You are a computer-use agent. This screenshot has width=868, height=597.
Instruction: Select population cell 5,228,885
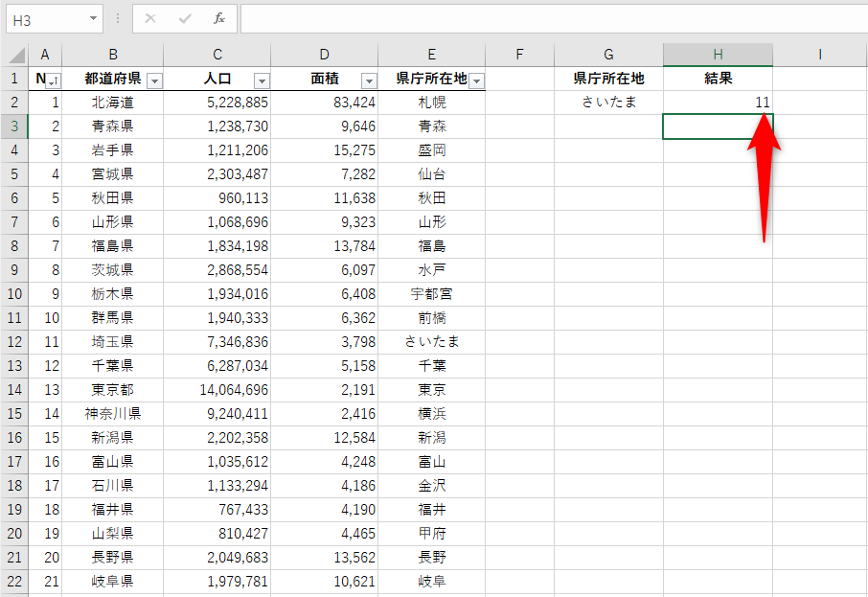pos(217,102)
